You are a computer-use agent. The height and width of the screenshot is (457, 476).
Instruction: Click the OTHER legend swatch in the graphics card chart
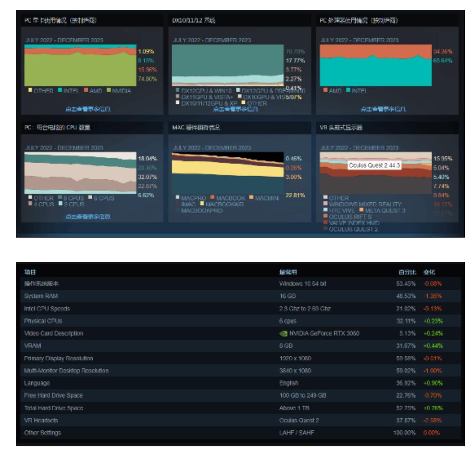tap(30, 90)
